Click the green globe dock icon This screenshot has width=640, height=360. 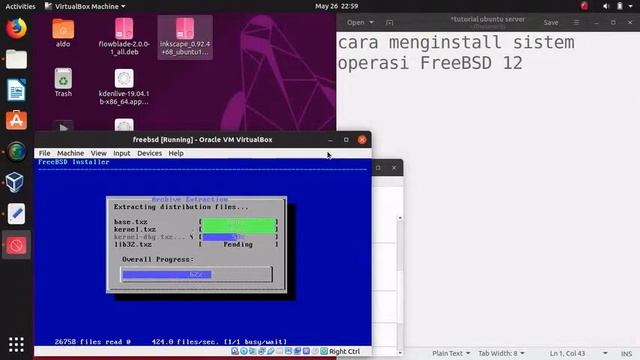[x=16, y=151]
